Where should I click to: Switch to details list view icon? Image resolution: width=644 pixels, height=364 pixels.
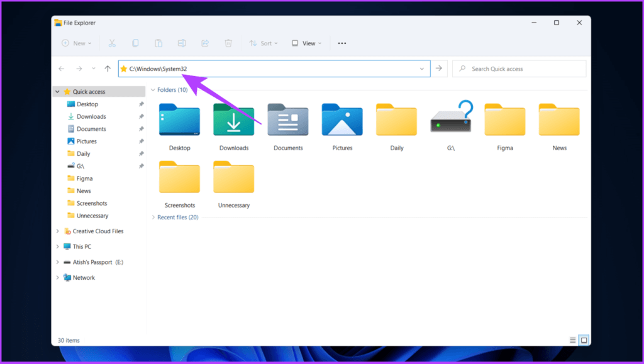[572, 340]
